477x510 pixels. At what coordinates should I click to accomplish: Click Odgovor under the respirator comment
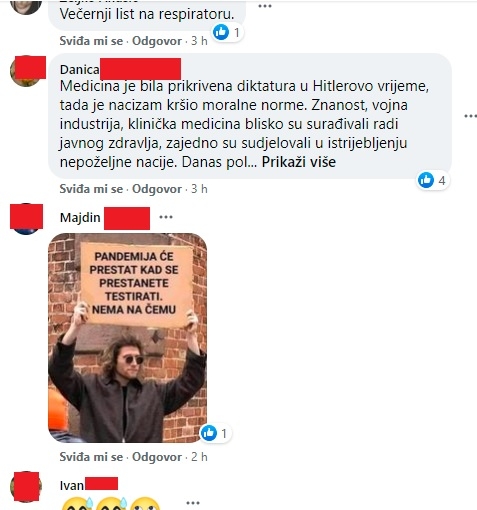(x=157, y=41)
